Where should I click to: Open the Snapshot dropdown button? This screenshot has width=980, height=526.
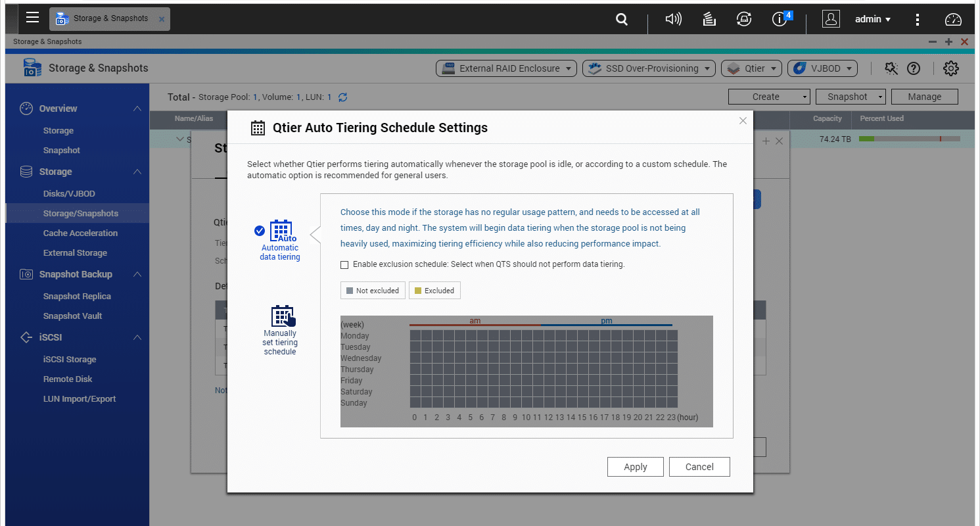[851, 97]
